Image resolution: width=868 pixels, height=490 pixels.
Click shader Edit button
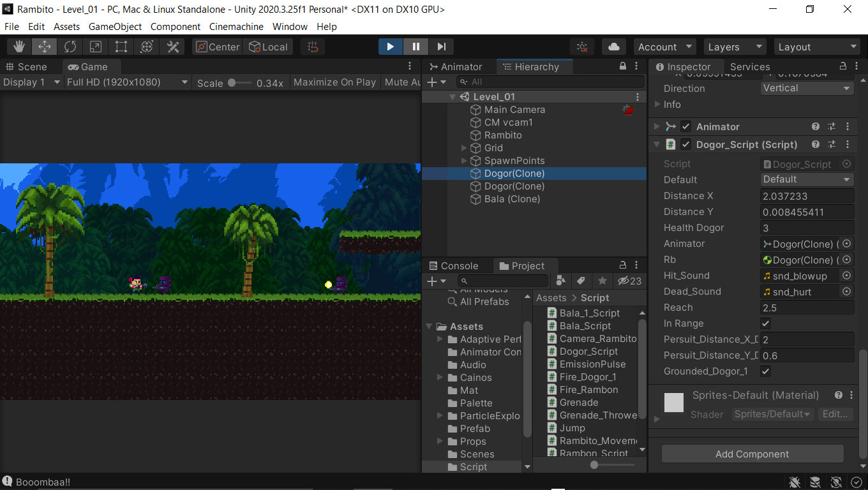click(x=835, y=414)
